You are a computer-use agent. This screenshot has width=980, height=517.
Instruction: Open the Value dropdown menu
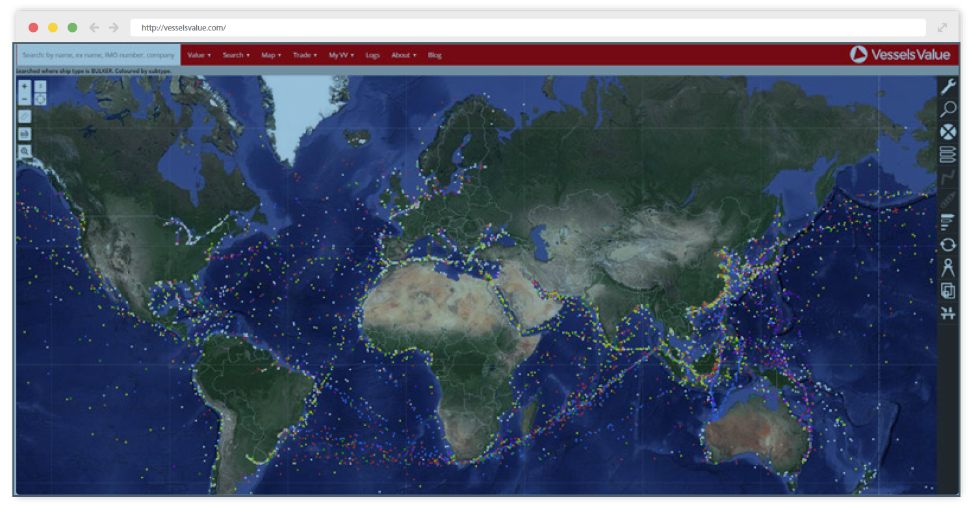(199, 55)
